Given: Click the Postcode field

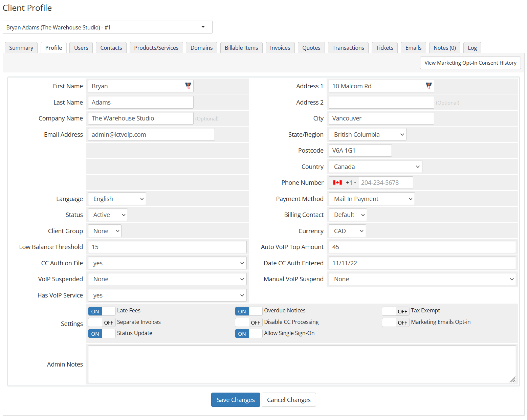Looking at the screenshot, I should point(360,150).
